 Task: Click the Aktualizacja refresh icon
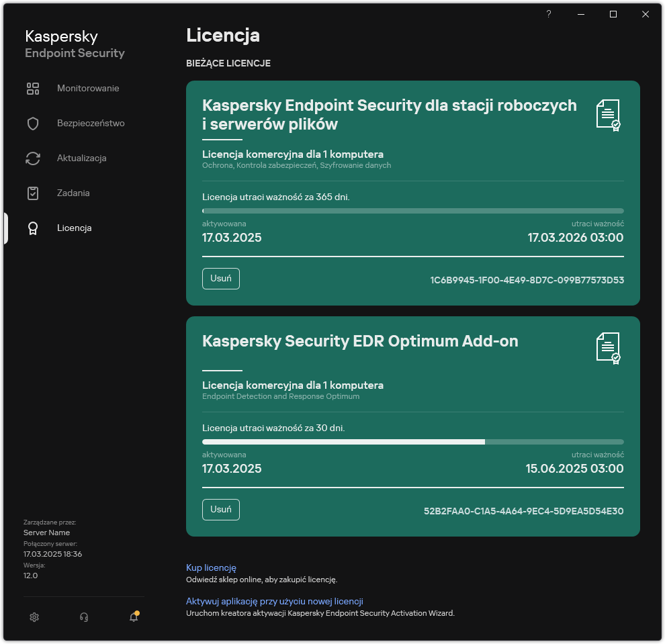tap(33, 158)
